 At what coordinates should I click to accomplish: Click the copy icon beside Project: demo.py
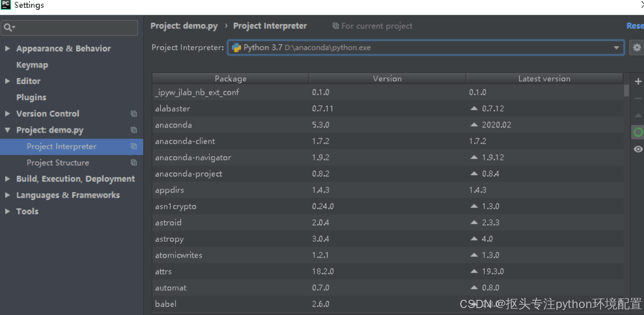click(134, 130)
